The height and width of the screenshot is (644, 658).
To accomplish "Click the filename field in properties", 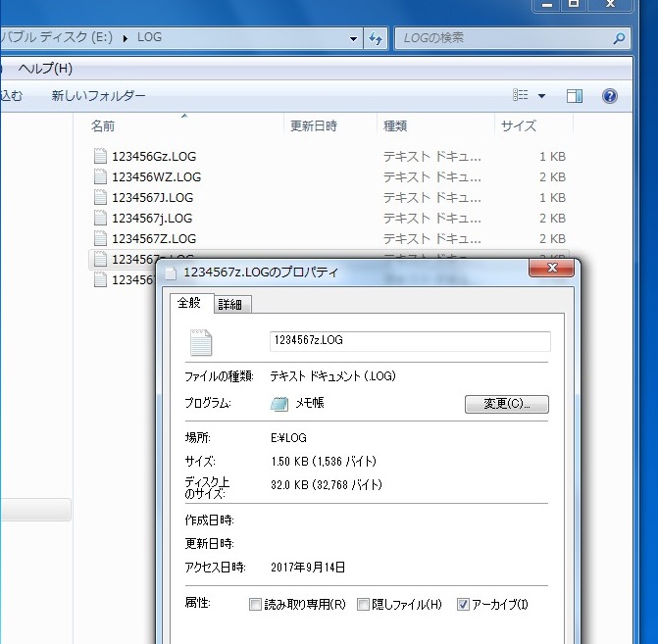I will point(409,341).
